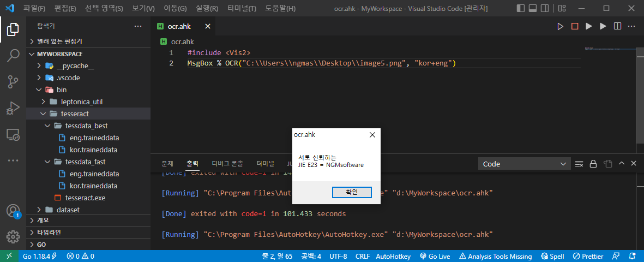Open output log in editor

tap(607, 164)
